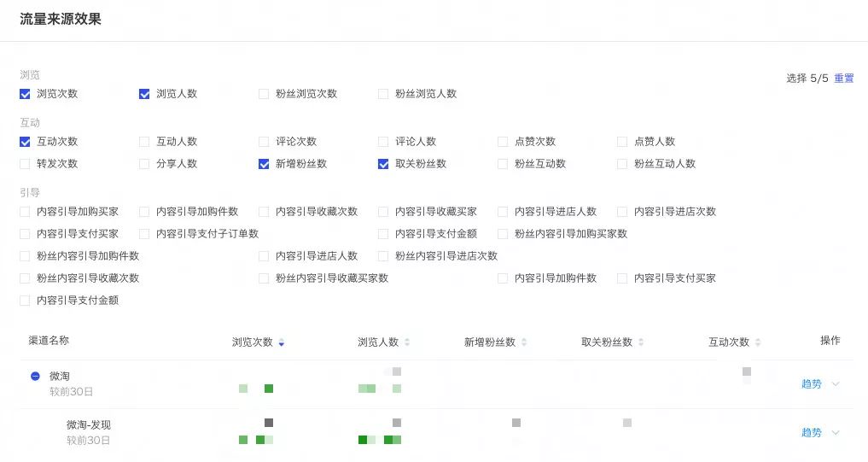Expand chevron next to 趋势 in 微淘-发现 row

pos(836,433)
